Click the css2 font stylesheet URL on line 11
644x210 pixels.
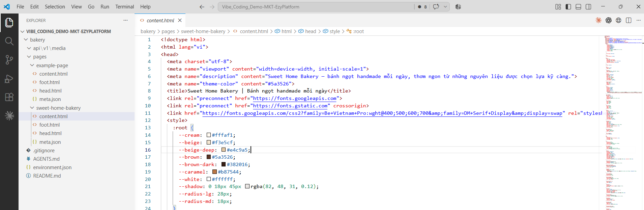point(382,113)
